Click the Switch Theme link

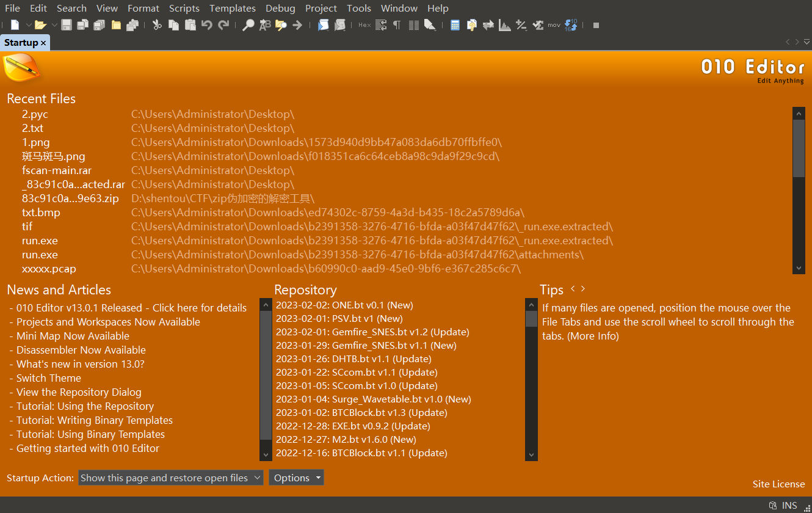click(x=49, y=378)
